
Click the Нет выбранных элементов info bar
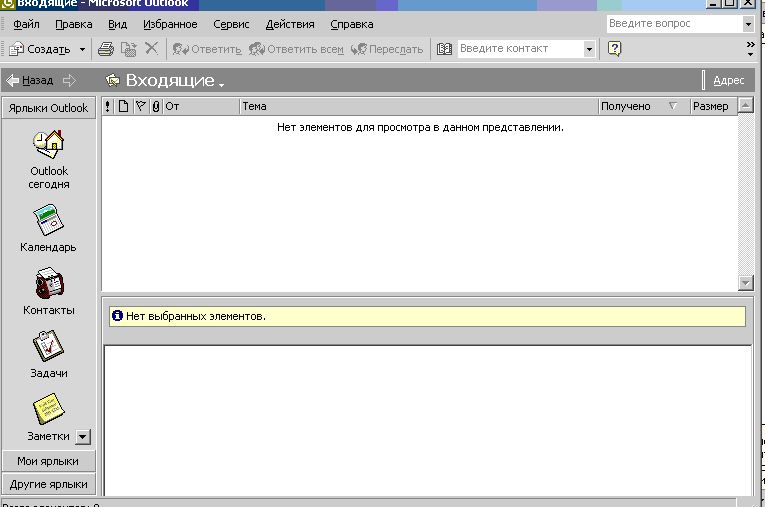pyautogui.click(x=427, y=316)
